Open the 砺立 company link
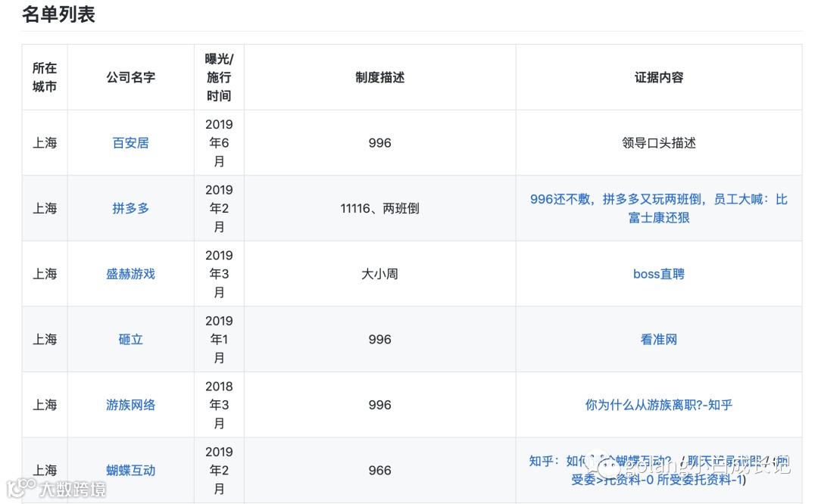This screenshot has width=818, height=504. (x=130, y=340)
